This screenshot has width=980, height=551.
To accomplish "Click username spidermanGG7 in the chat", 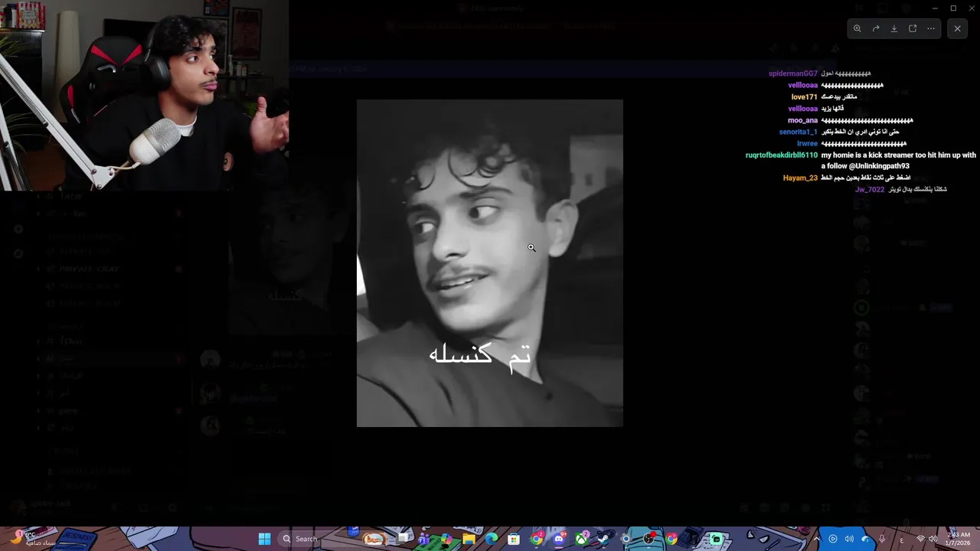I will pyautogui.click(x=793, y=73).
